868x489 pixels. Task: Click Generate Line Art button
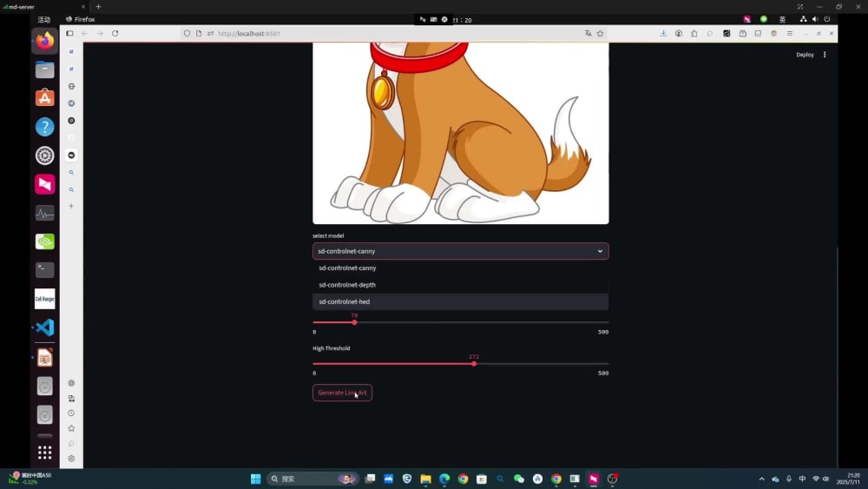[342, 393]
